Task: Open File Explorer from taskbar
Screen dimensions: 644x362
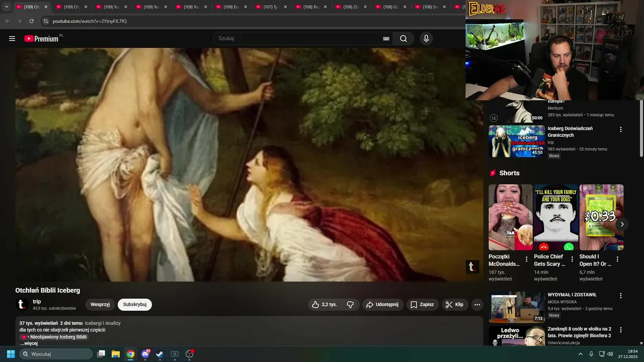Action: [x=115, y=354]
